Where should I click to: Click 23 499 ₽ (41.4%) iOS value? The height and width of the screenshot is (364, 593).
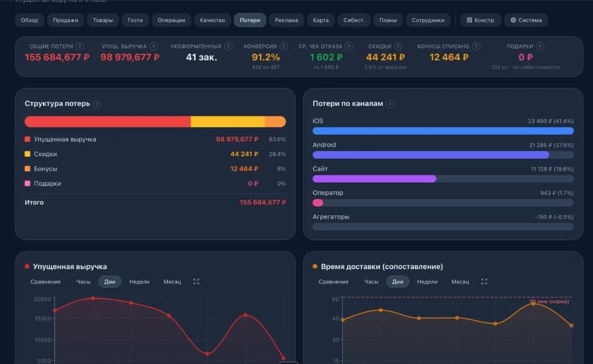point(551,121)
